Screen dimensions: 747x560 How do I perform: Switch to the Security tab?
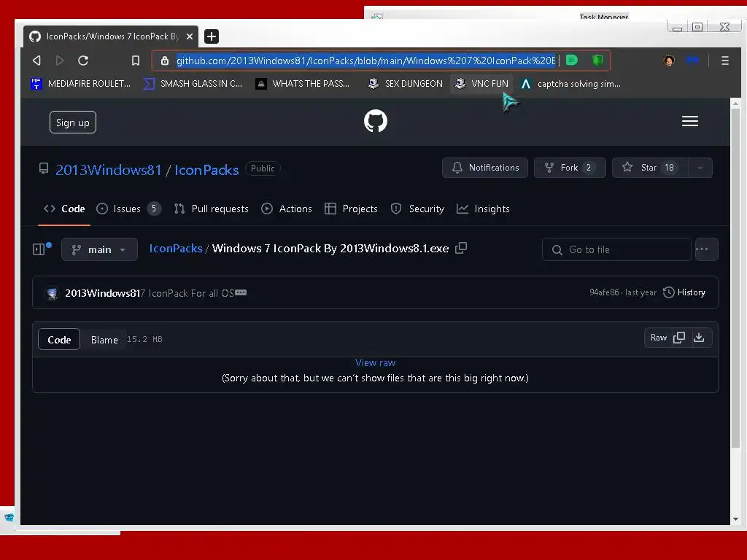tap(417, 209)
